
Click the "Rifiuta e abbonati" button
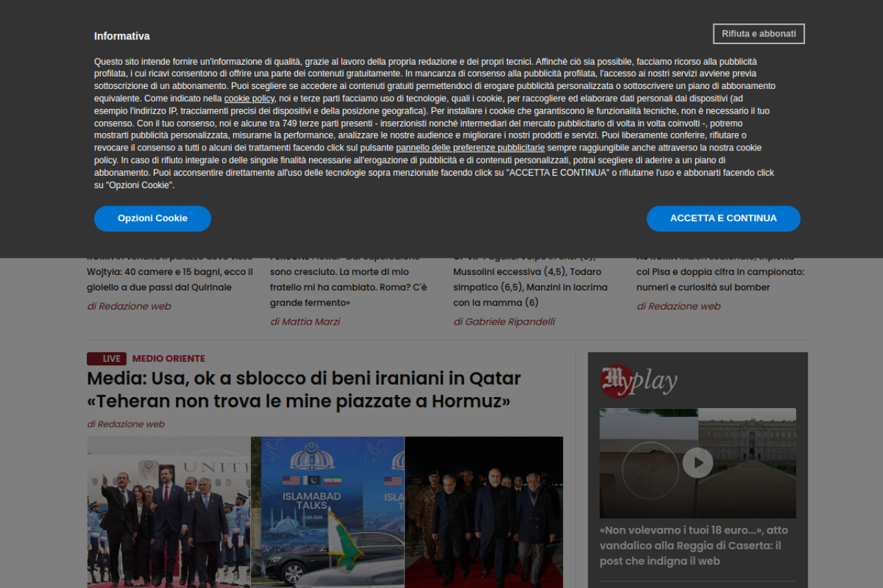[758, 34]
